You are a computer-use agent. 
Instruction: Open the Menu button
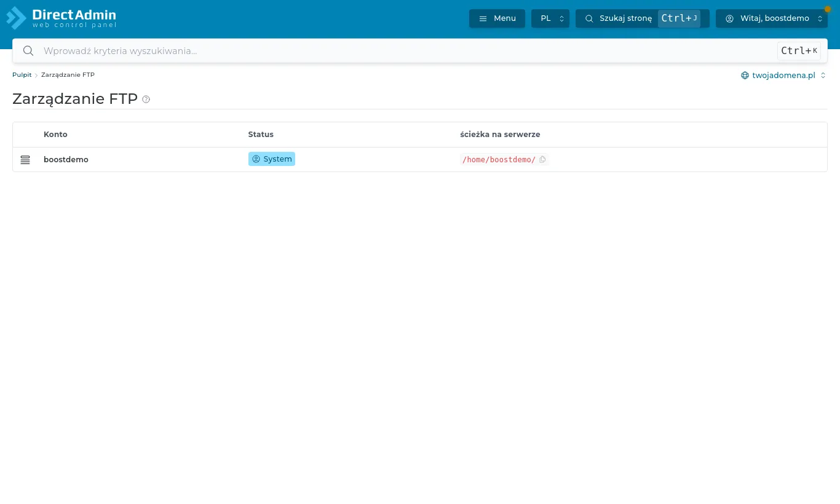(x=497, y=18)
